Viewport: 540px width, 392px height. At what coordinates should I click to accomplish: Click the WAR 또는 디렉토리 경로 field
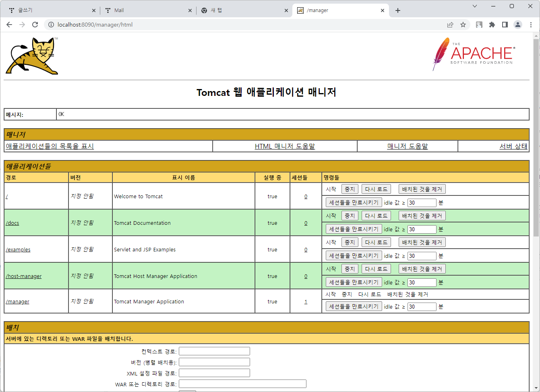[x=242, y=384]
